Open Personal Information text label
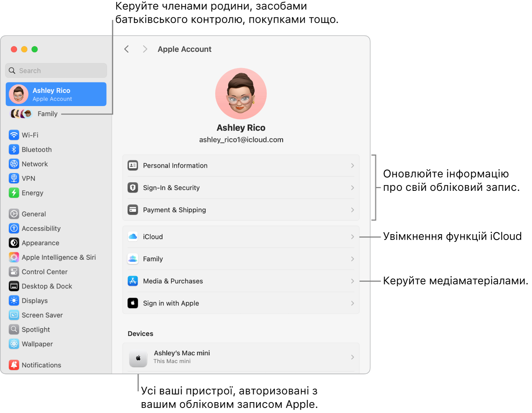Screen dimensions: 532x413 point(175,166)
